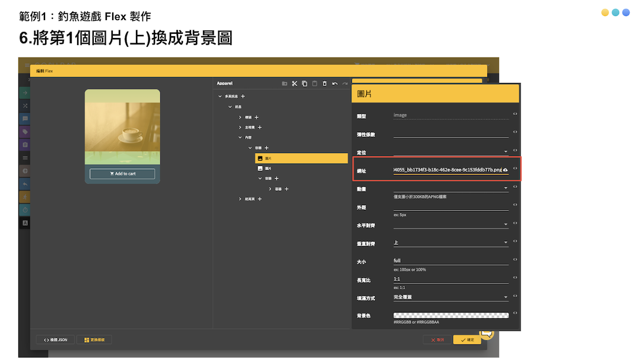Open the 動畫 dropdown
The width and height of the screenshot is (641, 364).
[x=451, y=188]
